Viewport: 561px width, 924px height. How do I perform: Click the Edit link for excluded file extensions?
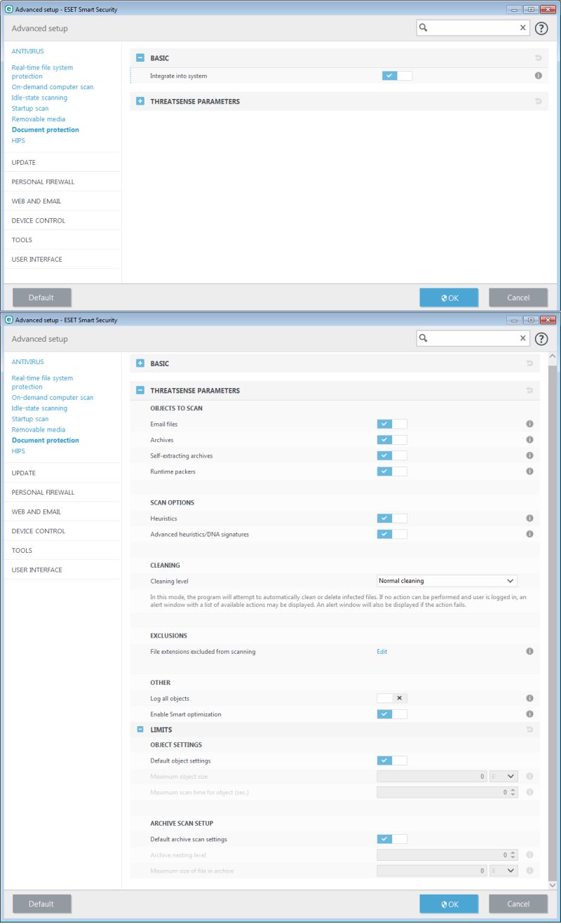coord(381,651)
